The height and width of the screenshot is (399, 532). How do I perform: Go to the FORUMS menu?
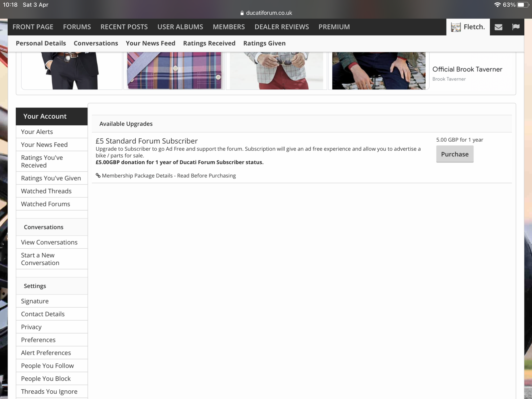coord(77,27)
